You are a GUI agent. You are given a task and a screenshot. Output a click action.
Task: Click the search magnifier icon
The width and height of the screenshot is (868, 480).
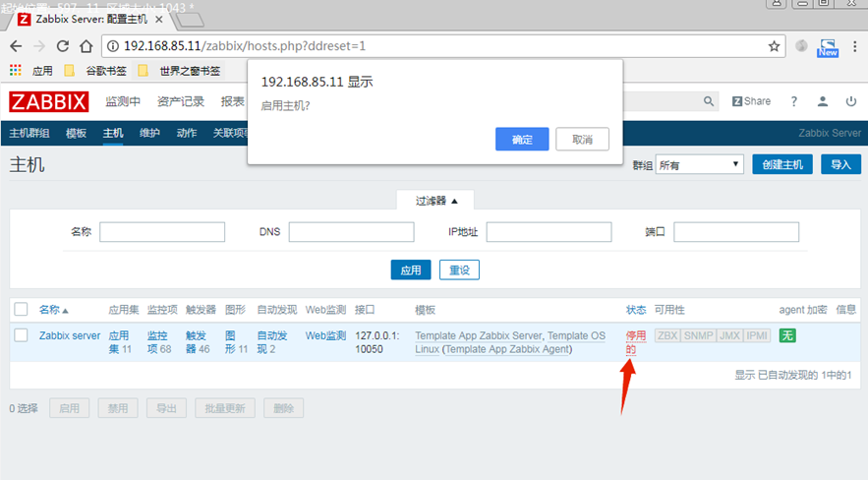(709, 101)
